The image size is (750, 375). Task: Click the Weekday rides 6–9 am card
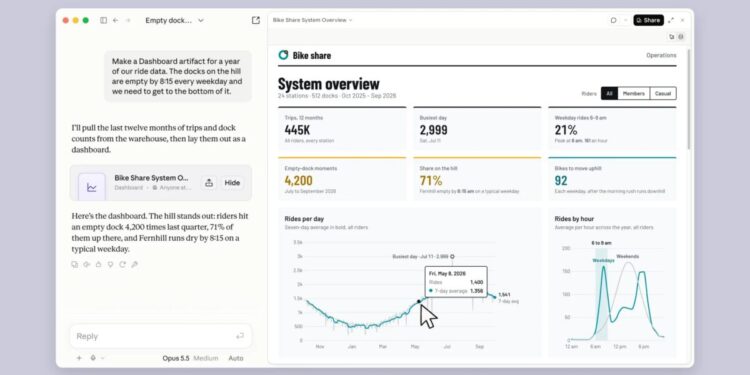(x=612, y=128)
